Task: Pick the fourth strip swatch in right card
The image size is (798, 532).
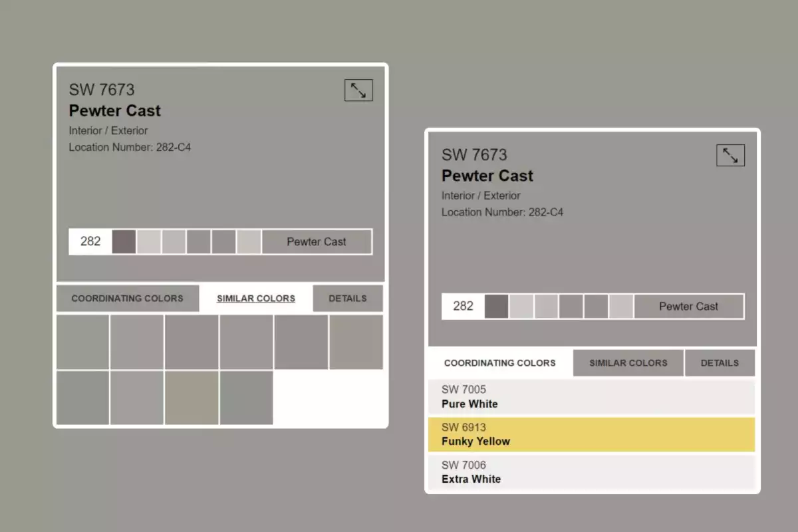Action: pos(571,307)
